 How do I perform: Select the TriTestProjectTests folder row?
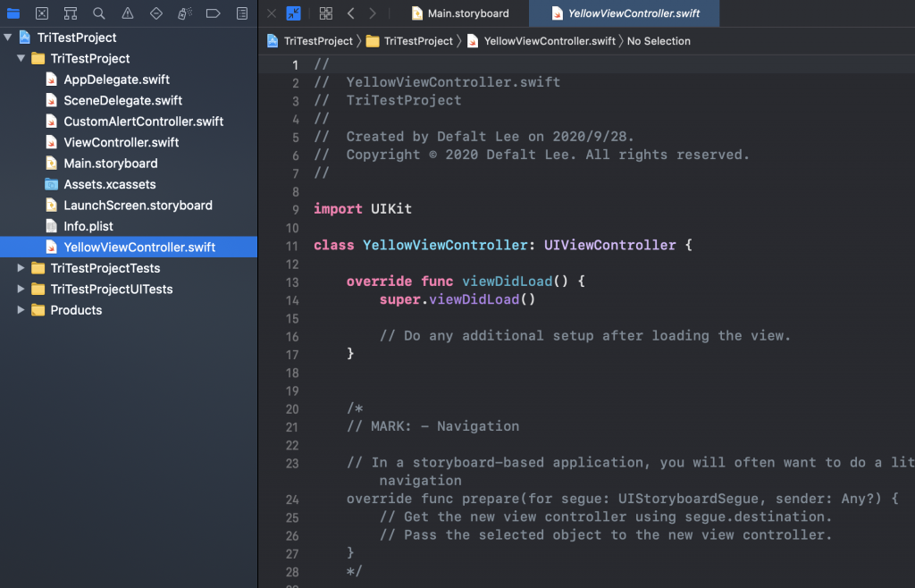click(129, 268)
